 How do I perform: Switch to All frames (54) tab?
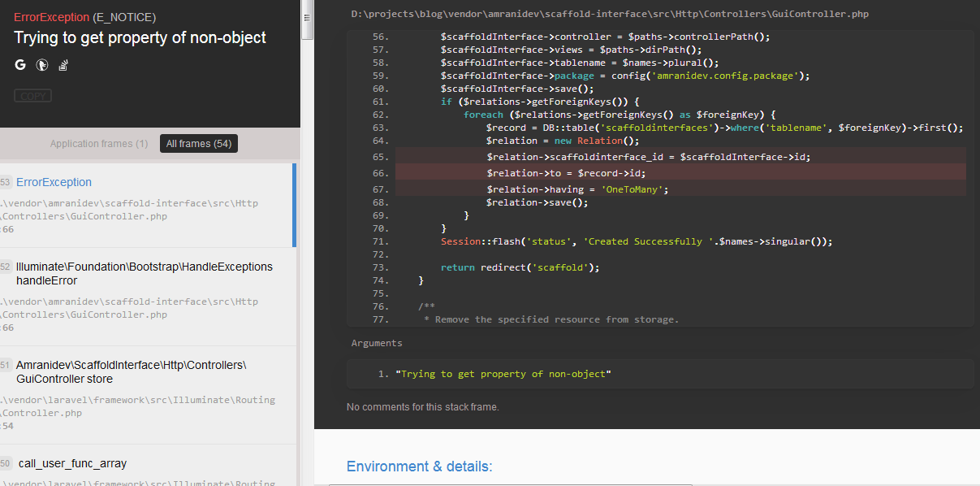[x=199, y=144]
